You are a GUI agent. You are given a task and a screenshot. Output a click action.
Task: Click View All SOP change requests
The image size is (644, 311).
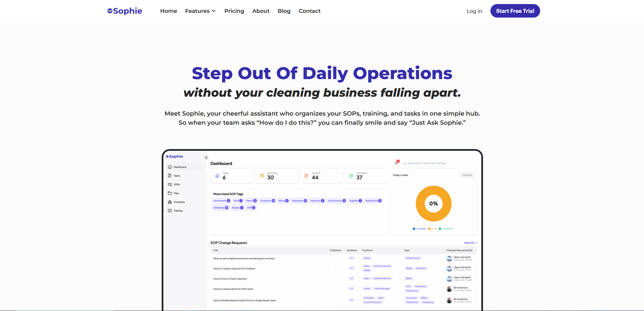point(470,243)
